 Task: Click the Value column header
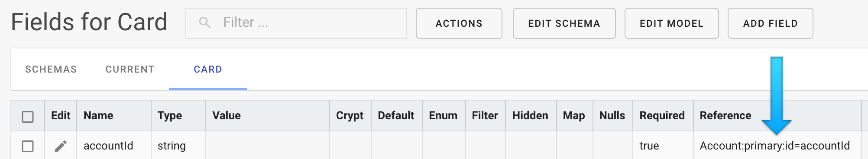tap(227, 115)
